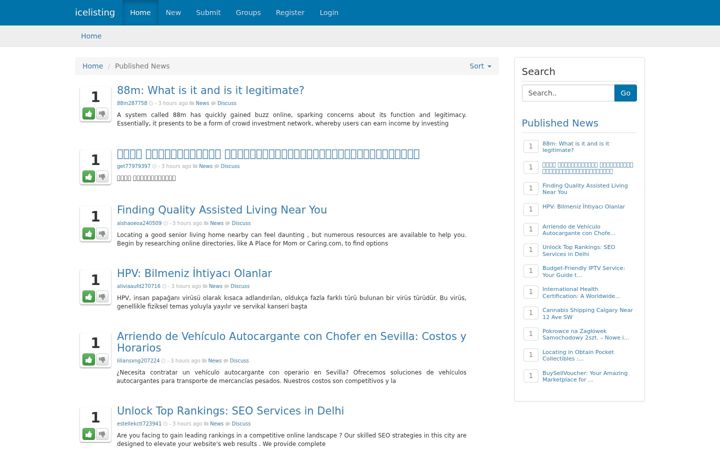The height and width of the screenshot is (450, 720).
Task: Click Discuss under Arriendo de Vehículo post
Action: point(239,361)
